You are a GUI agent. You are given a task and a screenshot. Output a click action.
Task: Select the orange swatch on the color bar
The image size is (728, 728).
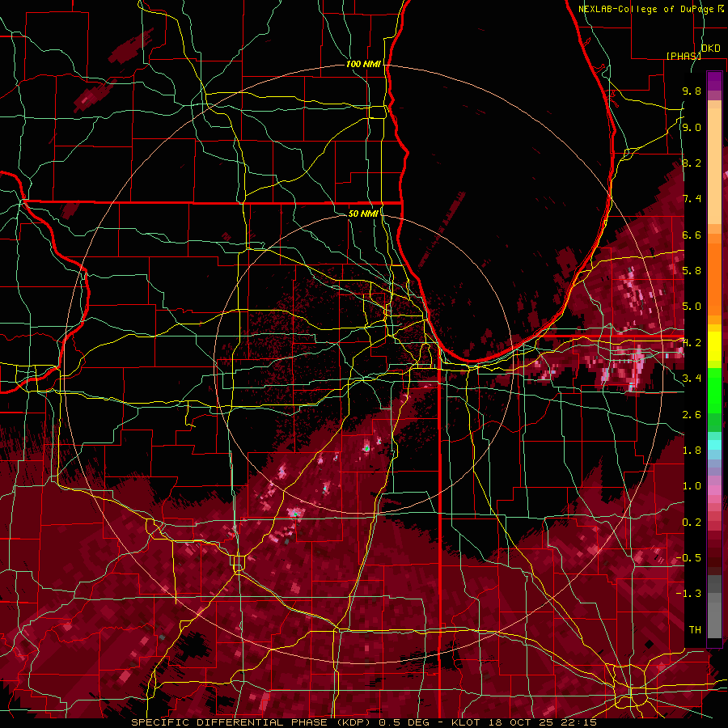(714, 278)
